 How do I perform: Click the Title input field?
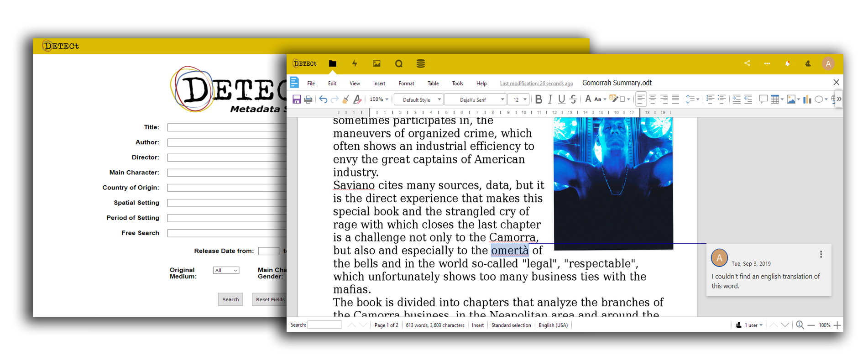(227, 127)
